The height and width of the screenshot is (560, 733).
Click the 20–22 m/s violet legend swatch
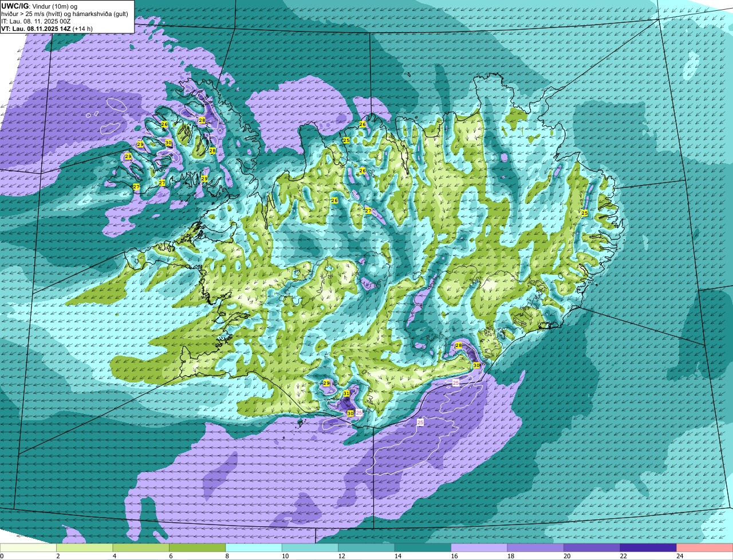(x=592, y=547)
